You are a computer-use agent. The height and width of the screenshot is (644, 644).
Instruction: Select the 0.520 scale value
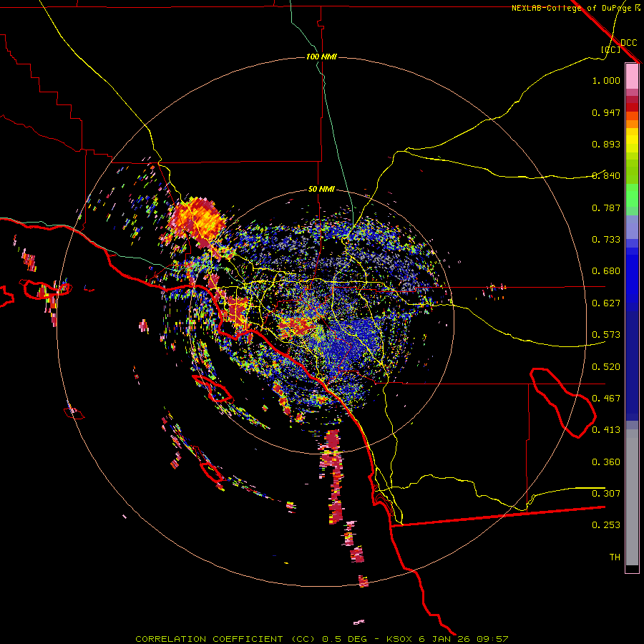pyautogui.click(x=606, y=367)
